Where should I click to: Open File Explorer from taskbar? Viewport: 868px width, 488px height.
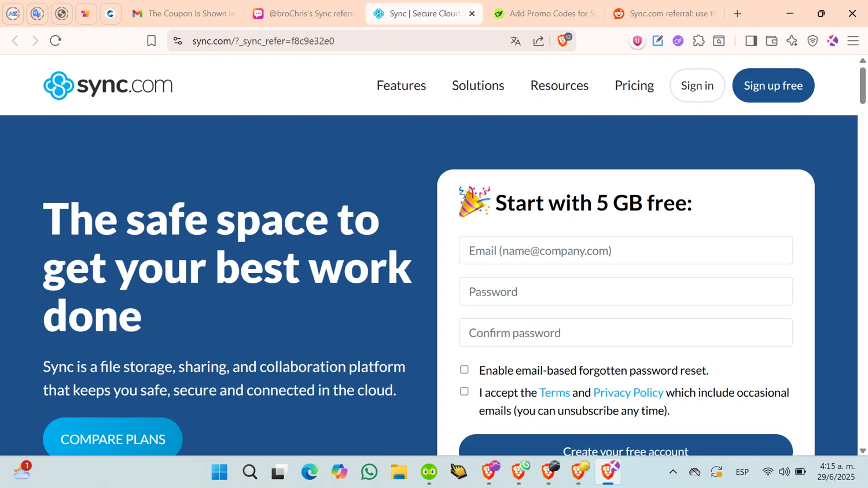click(399, 472)
